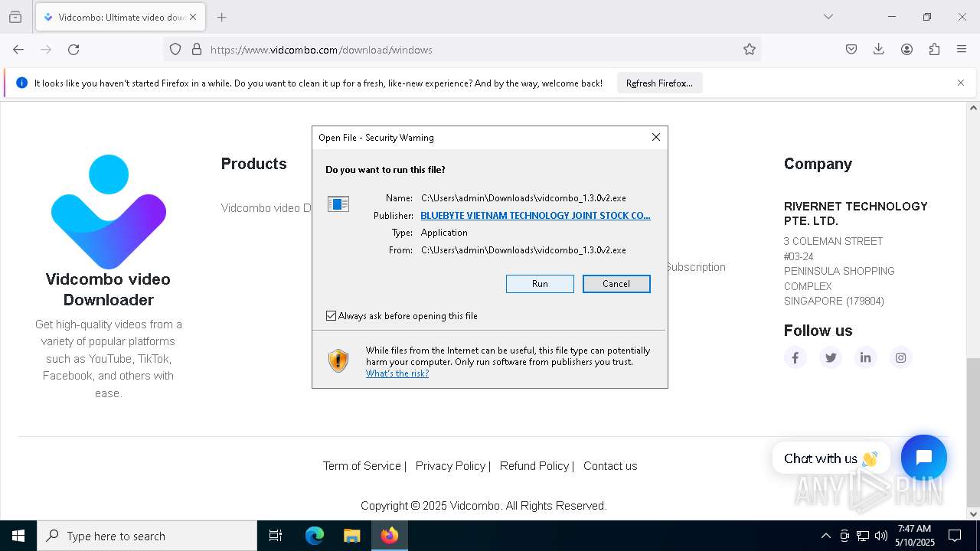This screenshot has height=551, width=980.
Task: Click Firefox taskbar icon
Action: tap(390, 536)
